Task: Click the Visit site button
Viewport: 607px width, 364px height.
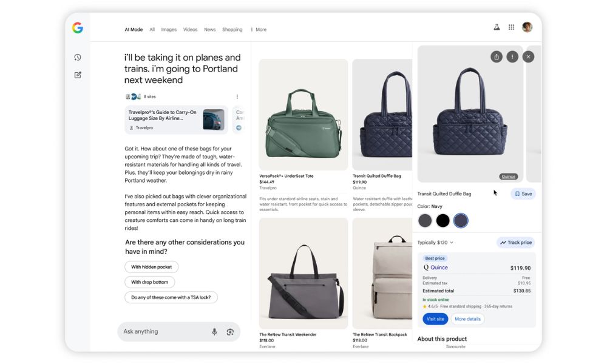Action: pyautogui.click(x=435, y=319)
